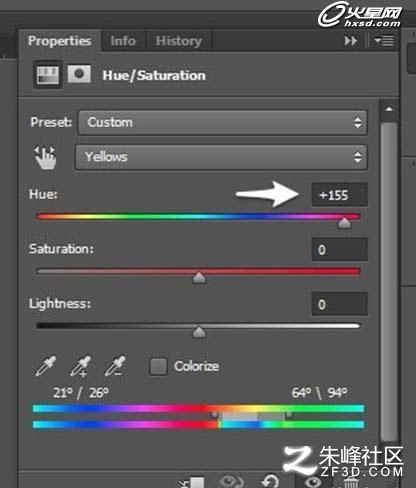
Task: Click the Saturation value field
Action: click(340, 249)
